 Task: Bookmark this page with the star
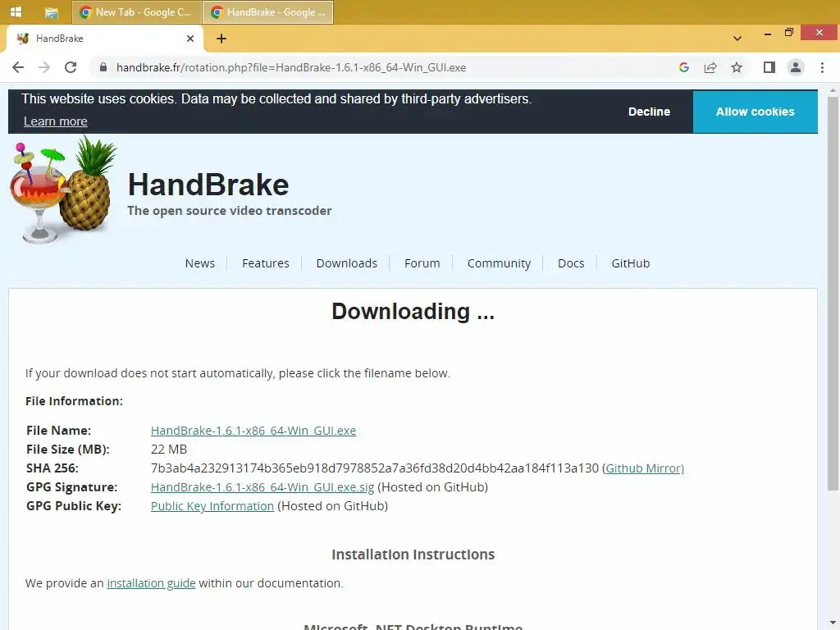point(737,67)
